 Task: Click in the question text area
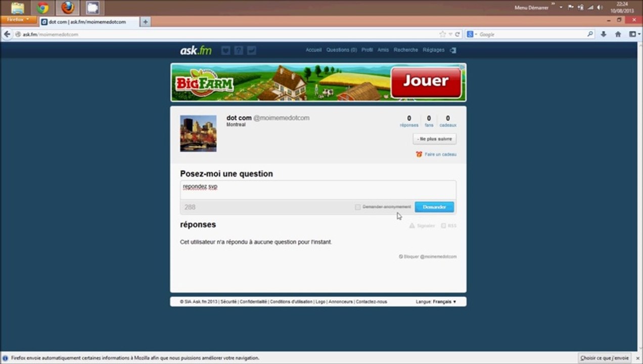[318, 190]
